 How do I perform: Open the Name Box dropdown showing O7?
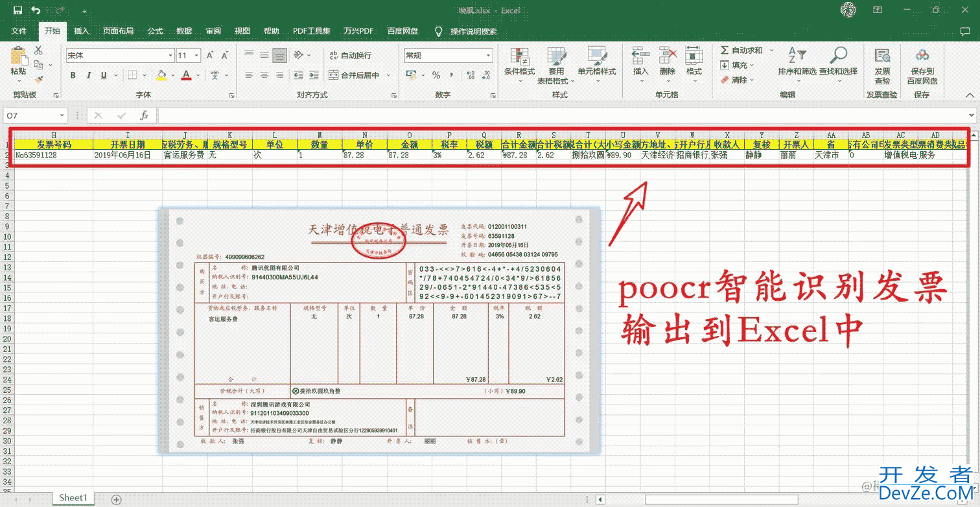tap(62, 115)
